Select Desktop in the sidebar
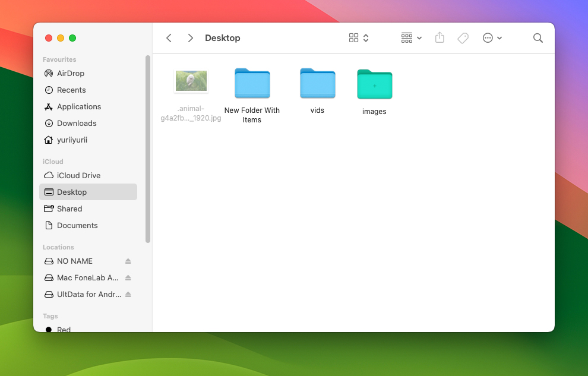588x376 pixels. [88, 192]
